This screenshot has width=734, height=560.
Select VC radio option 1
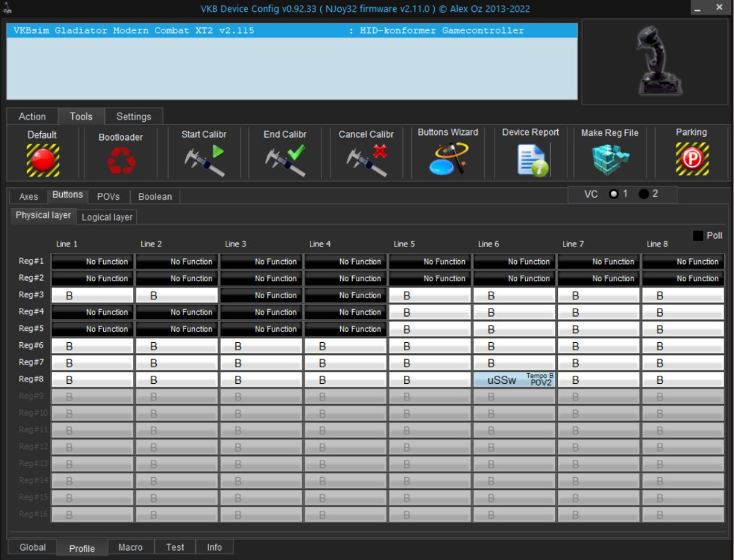point(614,194)
